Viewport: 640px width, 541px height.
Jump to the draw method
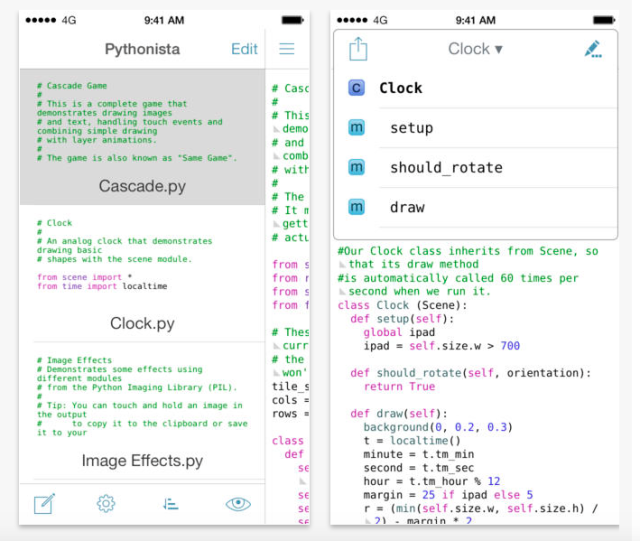476,207
